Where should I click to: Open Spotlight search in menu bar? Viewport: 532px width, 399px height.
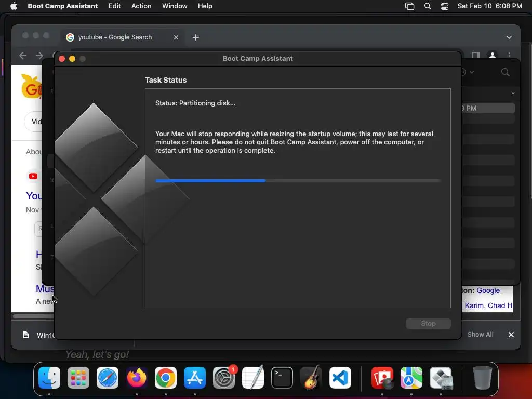[428, 6]
